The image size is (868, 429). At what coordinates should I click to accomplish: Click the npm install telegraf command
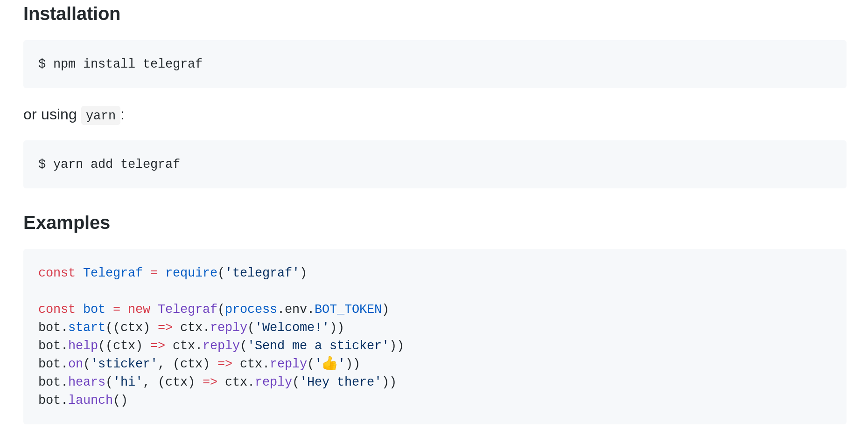coord(120,64)
